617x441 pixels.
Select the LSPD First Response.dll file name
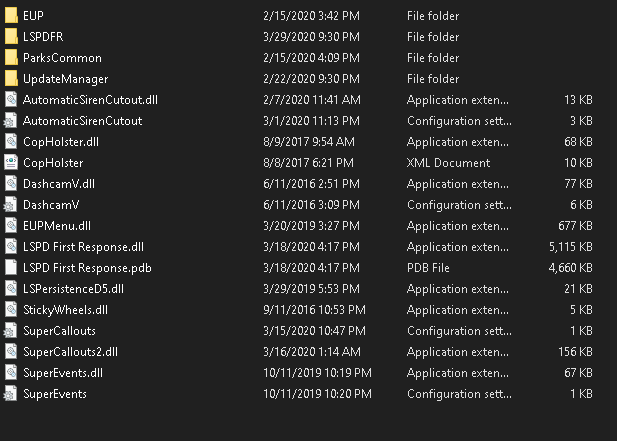(83, 247)
